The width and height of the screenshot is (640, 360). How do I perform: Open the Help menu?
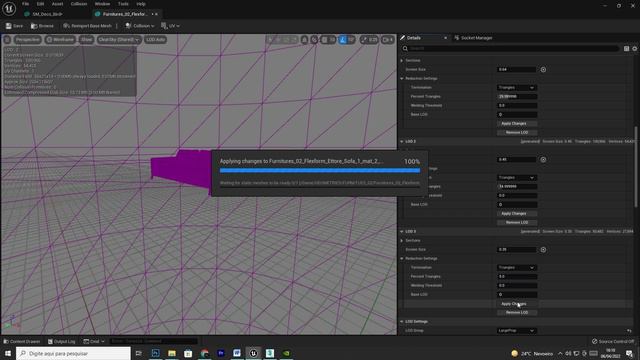pos(141,4)
